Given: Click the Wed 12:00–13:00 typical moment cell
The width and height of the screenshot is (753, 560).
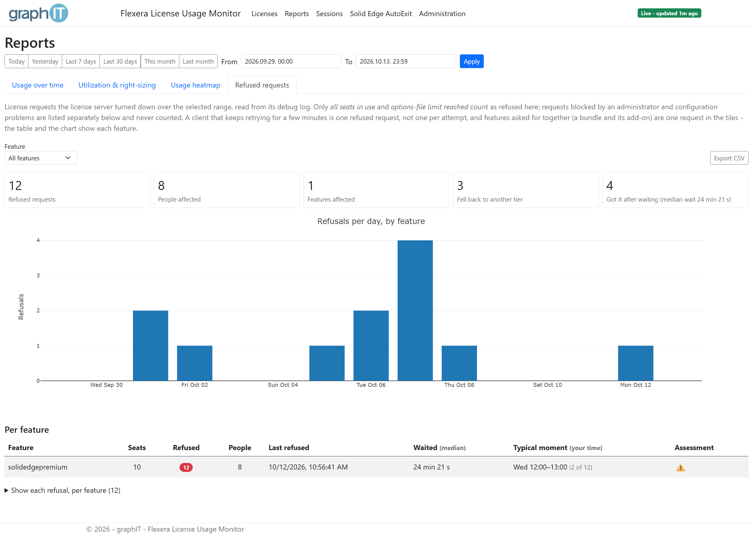Looking at the screenshot, I should click(552, 467).
